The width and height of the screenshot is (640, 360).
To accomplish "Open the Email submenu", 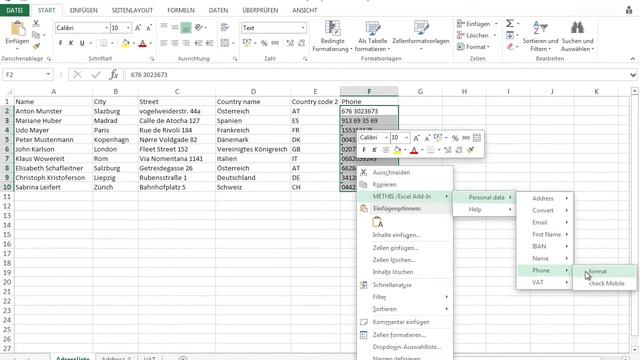I will [x=545, y=222].
